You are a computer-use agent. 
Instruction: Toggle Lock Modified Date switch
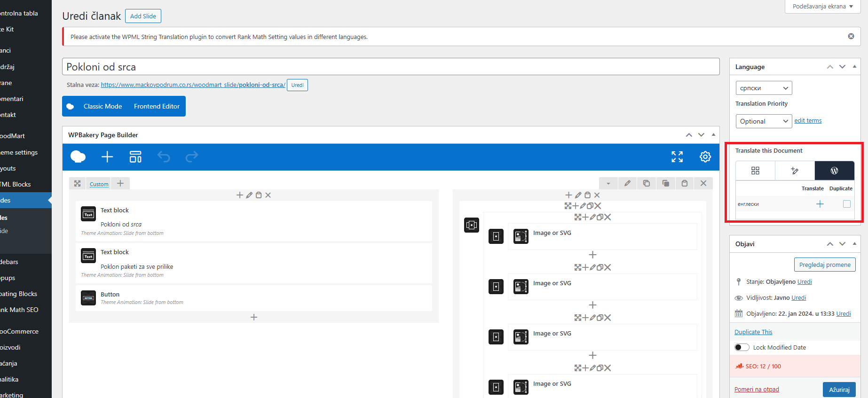(x=742, y=347)
